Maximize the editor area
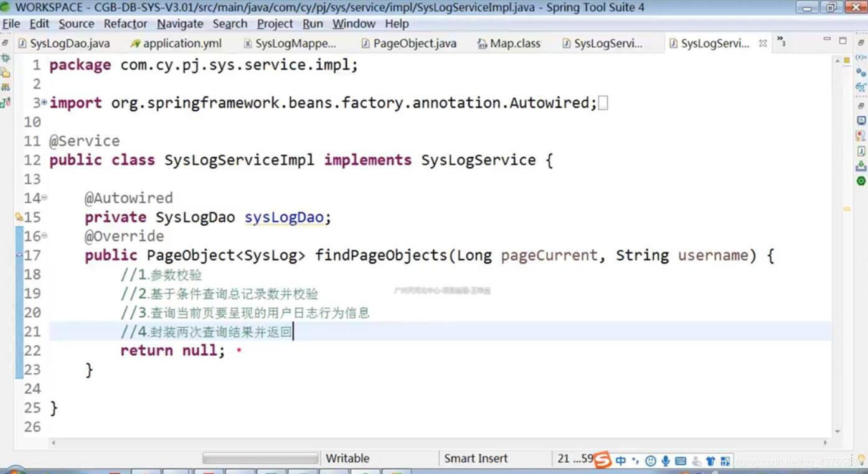Viewport: 868px width, 474px height. point(842,40)
